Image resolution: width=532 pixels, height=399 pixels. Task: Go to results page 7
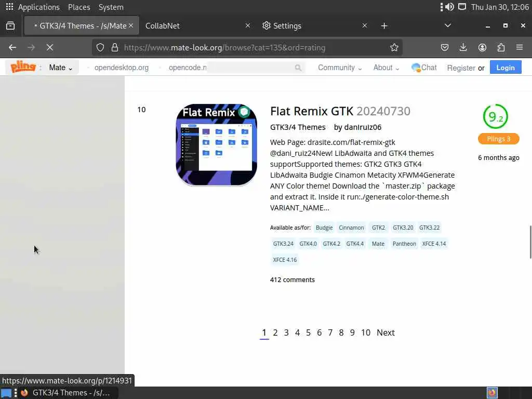coord(330,332)
